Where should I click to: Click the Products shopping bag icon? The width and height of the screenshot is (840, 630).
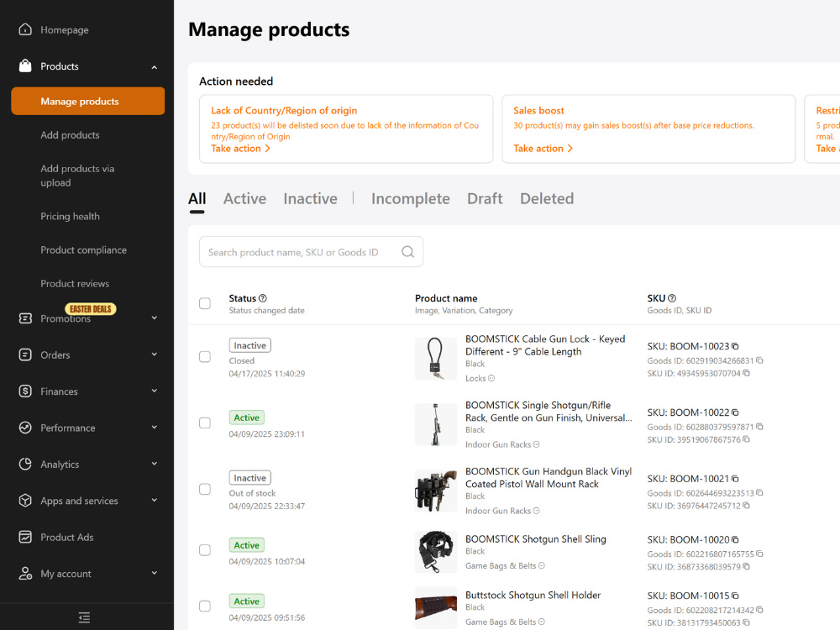tap(25, 66)
